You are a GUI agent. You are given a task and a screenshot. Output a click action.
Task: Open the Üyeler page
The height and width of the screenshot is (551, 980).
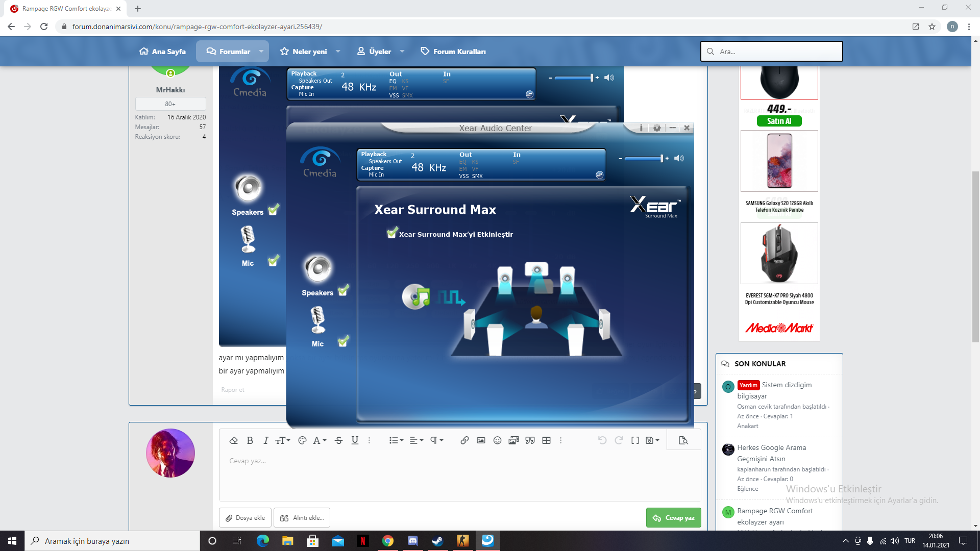[x=374, y=52]
